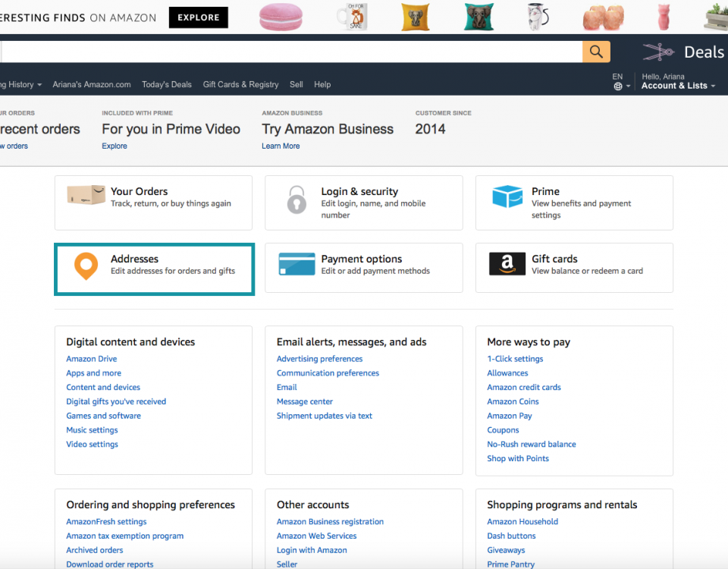Click Learn More under Amazon Business
The height and width of the screenshot is (569, 728).
pyautogui.click(x=281, y=146)
